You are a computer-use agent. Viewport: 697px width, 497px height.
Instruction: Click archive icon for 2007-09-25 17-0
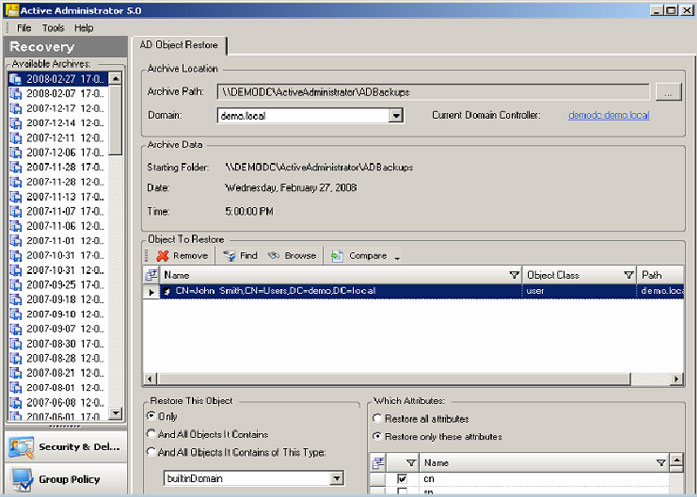pos(16,285)
